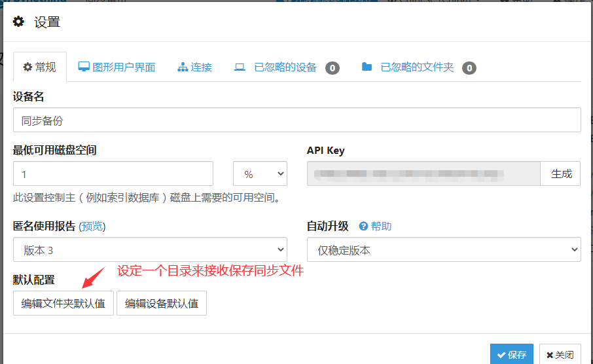593x364 pixels.
Task: Click 编辑设备默认值 button
Action: tap(162, 304)
